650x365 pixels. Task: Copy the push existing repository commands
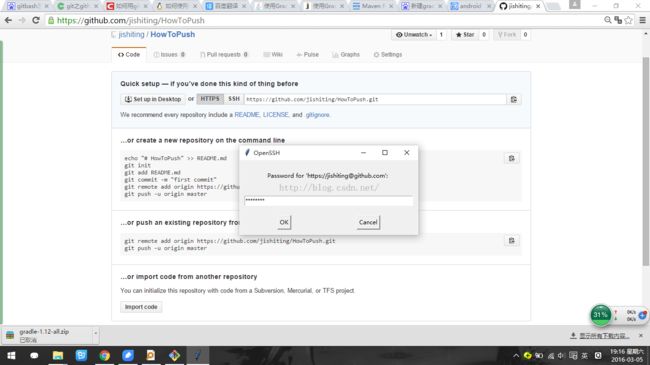tap(512, 241)
